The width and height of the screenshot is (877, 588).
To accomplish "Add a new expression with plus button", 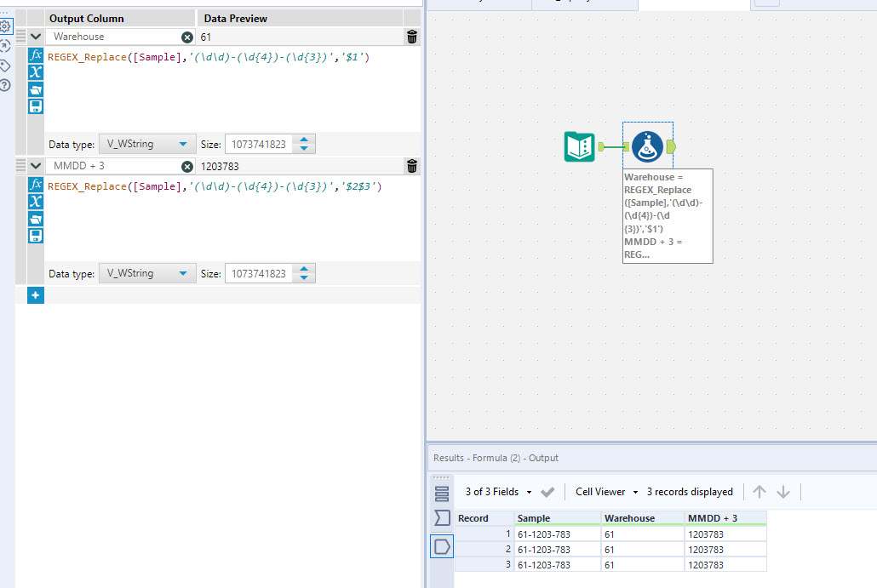I will pos(36,295).
